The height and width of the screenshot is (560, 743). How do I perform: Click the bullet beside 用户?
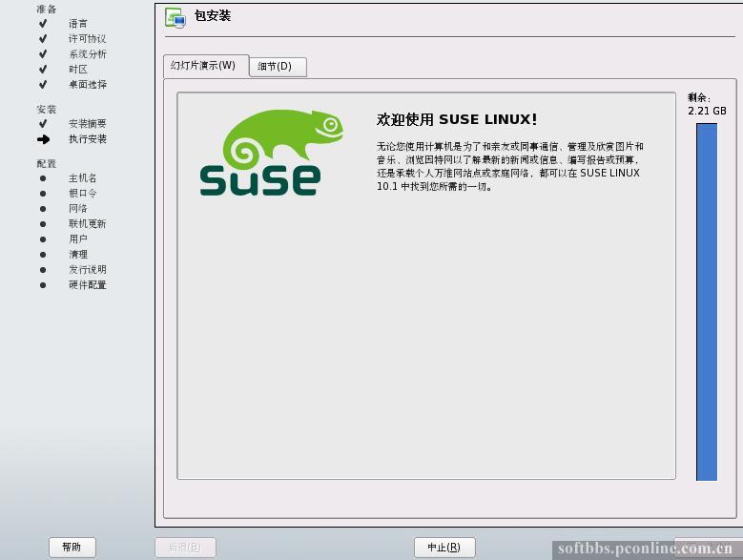click(43, 239)
